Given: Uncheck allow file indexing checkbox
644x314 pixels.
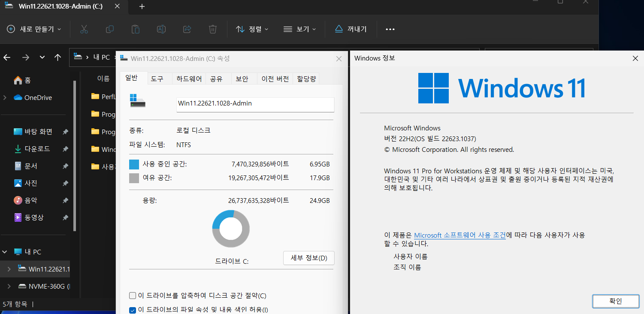Looking at the screenshot, I should point(133,310).
